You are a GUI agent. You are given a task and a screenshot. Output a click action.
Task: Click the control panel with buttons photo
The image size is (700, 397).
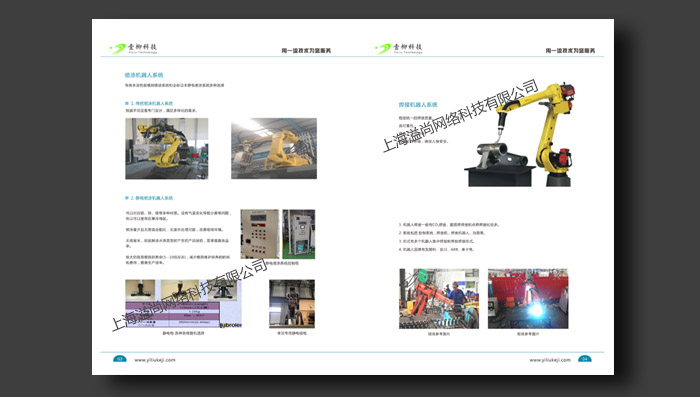[260, 234]
